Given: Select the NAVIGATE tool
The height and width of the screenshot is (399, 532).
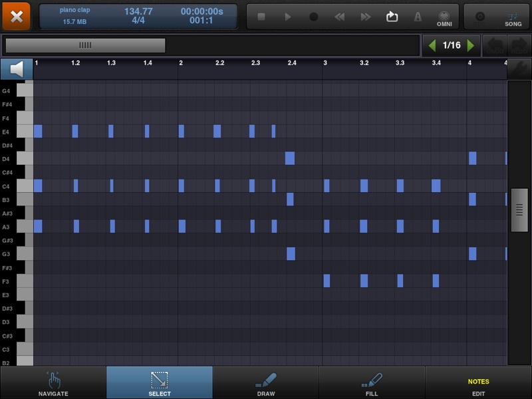Looking at the screenshot, I should (x=53, y=383).
